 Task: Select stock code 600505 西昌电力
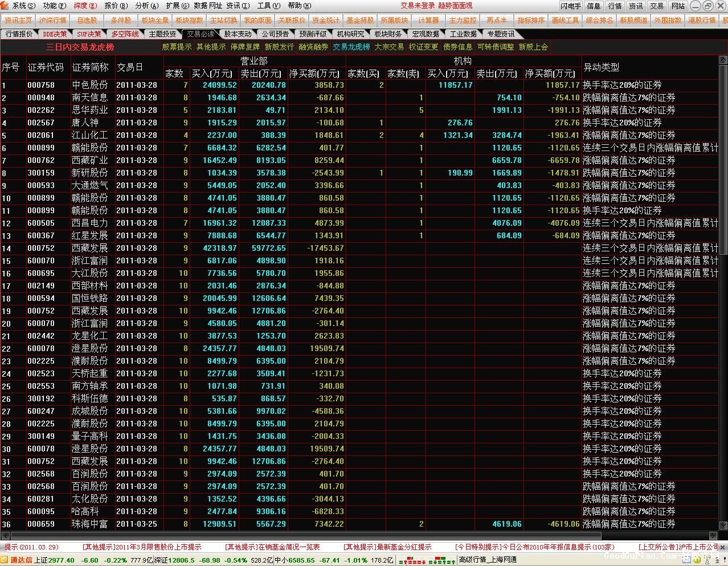pyautogui.click(x=359, y=223)
